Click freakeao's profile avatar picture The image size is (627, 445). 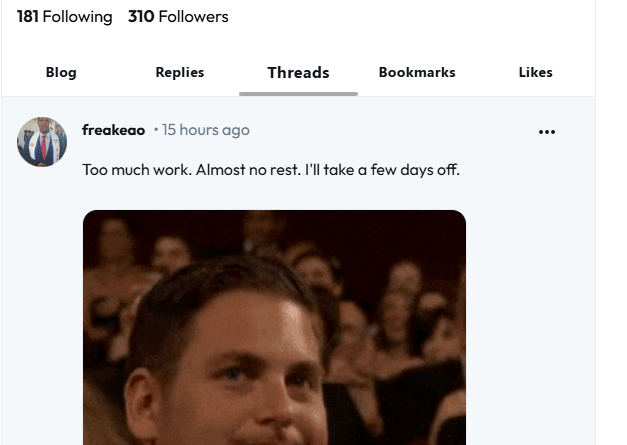tap(42, 141)
